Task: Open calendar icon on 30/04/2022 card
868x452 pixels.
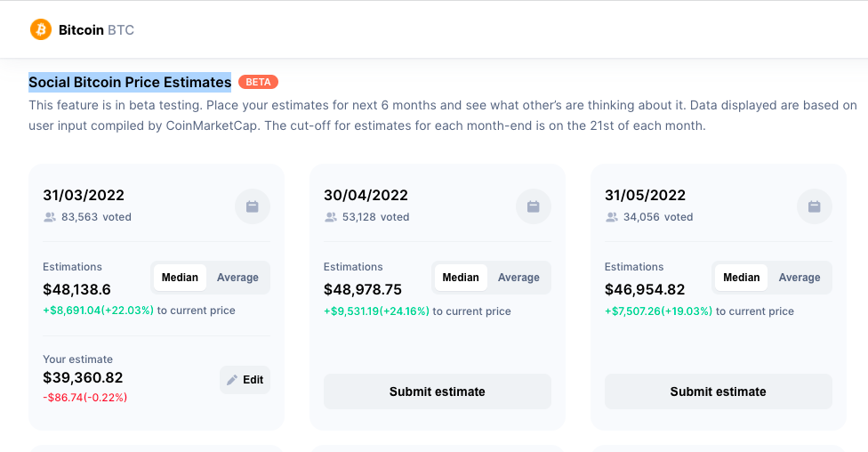Action: tap(534, 206)
